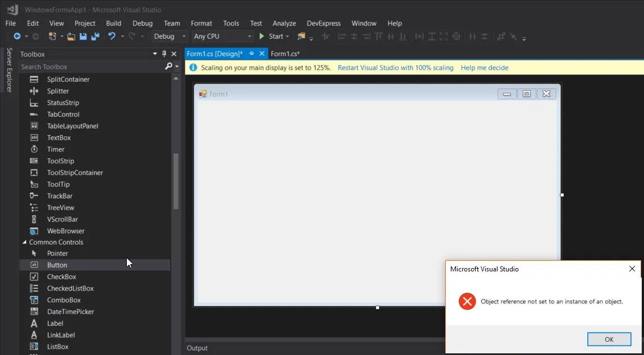The height and width of the screenshot is (355, 644).
Task: Click the Toolbox vertical scrollbar thumb
Action: pyautogui.click(x=176, y=181)
